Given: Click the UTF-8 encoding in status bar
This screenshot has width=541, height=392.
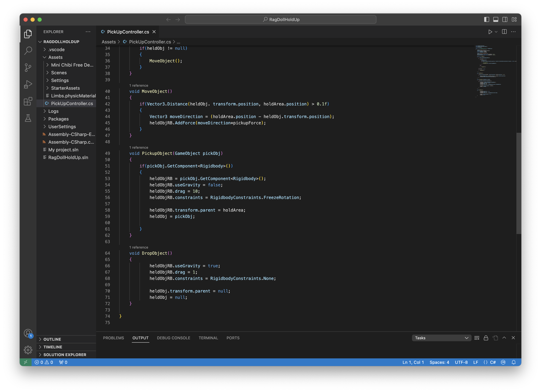Looking at the screenshot, I should pyautogui.click(x=461, y=362).
